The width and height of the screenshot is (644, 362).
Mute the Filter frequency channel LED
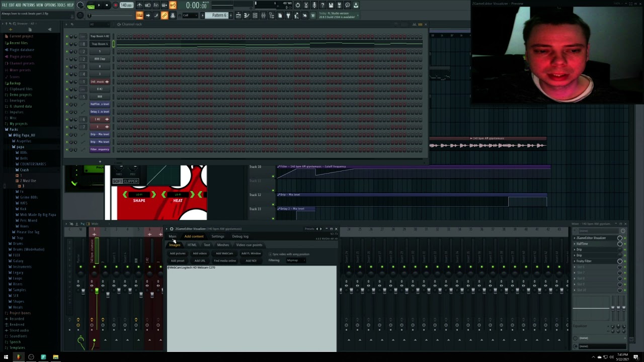tap(67, 149)
